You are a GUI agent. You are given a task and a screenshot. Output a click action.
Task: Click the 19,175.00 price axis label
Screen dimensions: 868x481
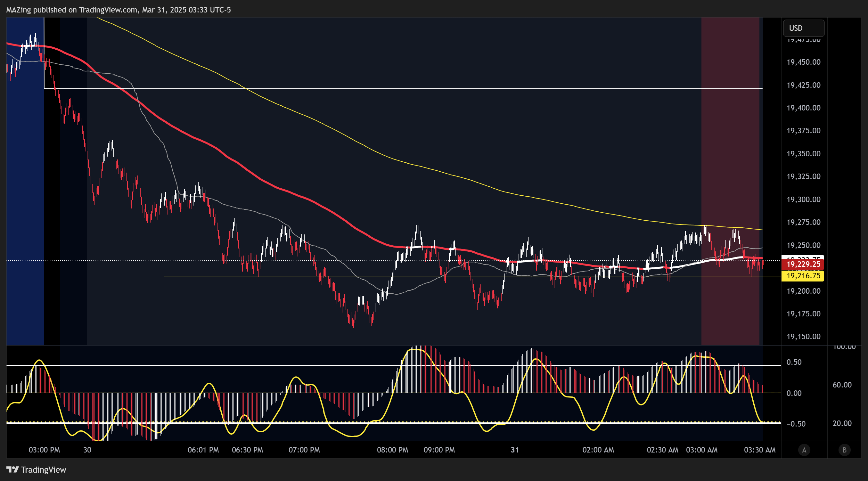click(x=803, y=314)
